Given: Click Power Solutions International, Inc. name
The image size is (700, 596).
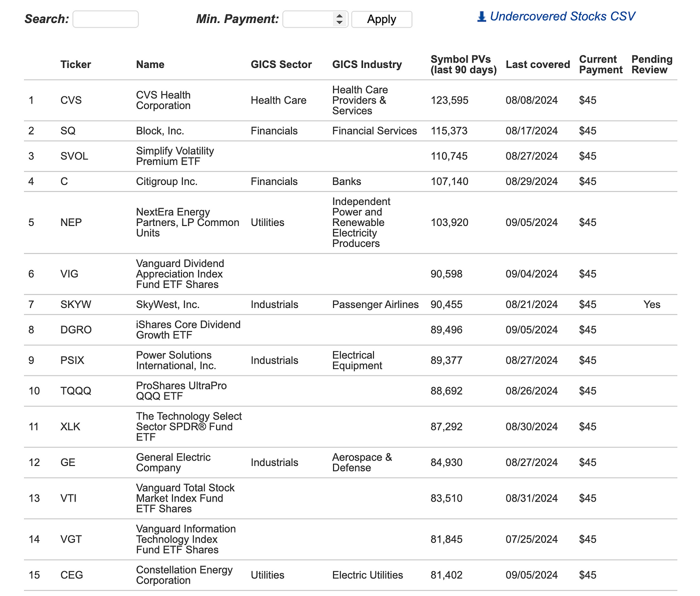Looking at the screenshot, I should click(x=176, y=360).
